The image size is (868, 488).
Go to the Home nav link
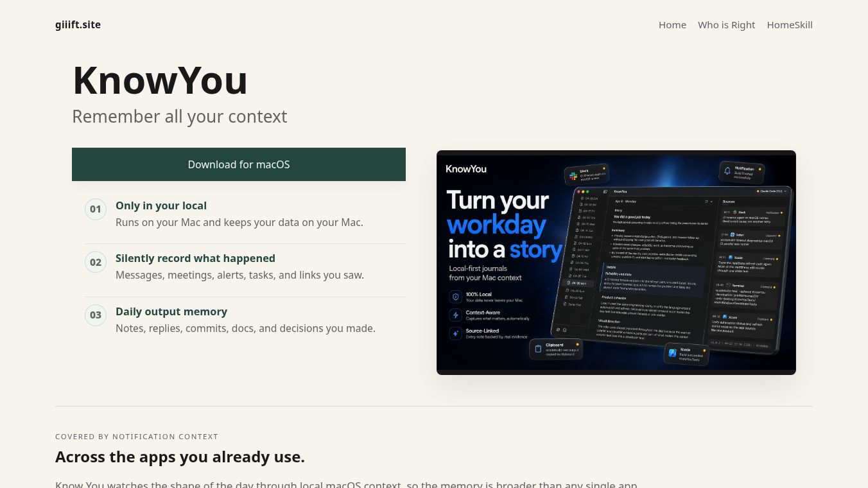click(x=672, y=25)
